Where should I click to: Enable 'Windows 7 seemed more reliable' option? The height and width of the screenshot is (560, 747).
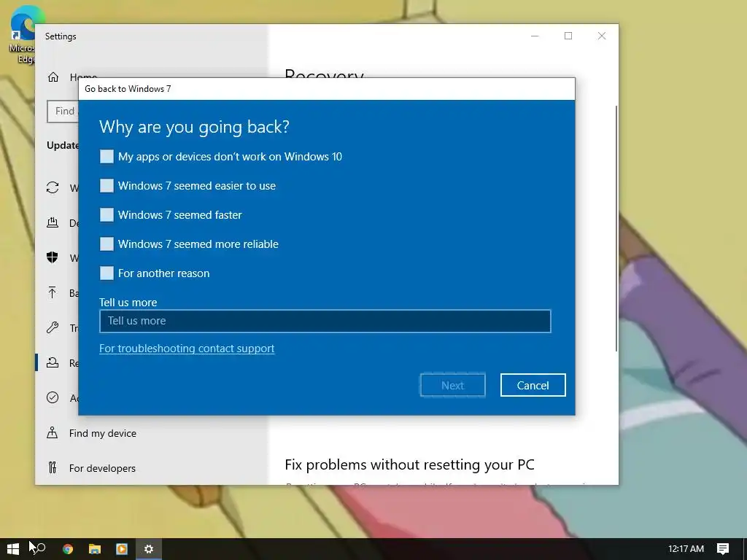tap(107, 244)
